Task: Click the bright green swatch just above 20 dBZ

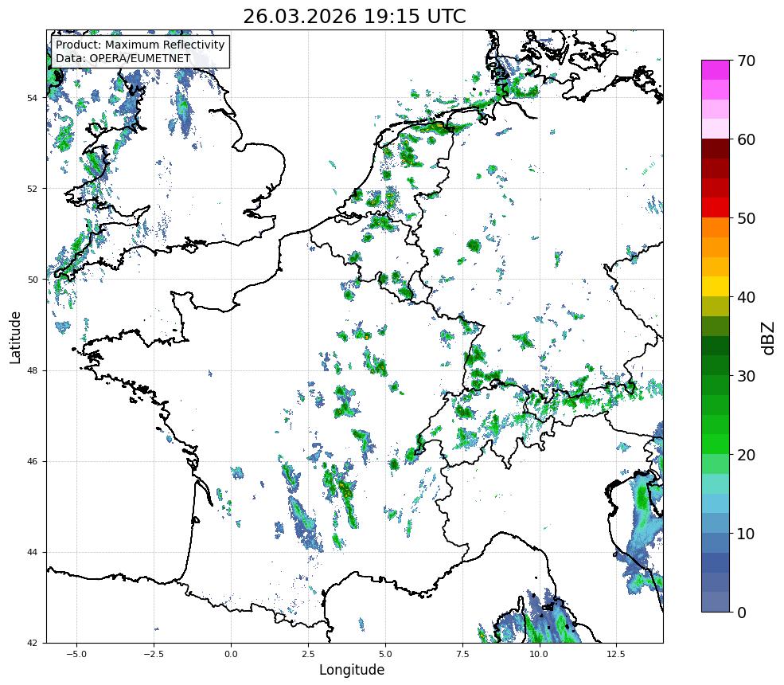Action: pyautogui.click(x=716, y=444)
